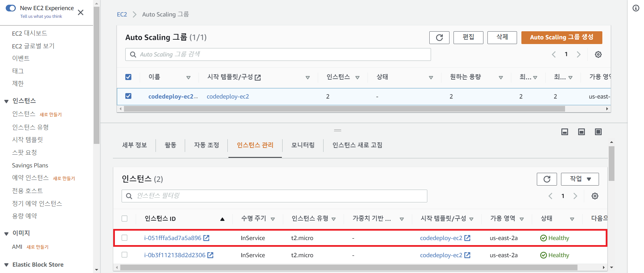This screenshot has width=644, height=273.
Task: Sort groups by 원하는 용량 column arrow
Action: [x=501, y=78]
